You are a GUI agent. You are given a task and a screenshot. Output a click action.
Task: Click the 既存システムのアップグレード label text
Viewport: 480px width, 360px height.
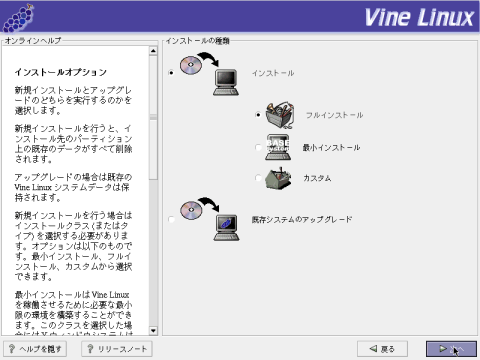[302, 219]
